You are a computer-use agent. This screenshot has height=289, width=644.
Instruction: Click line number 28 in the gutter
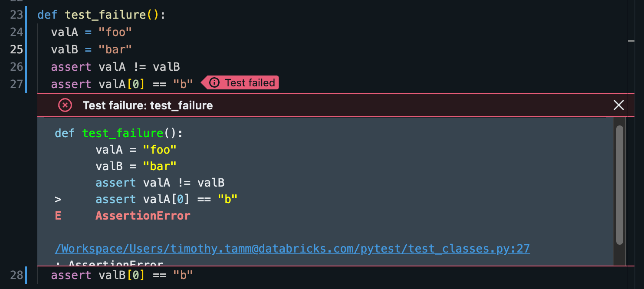tap(16, 275)
